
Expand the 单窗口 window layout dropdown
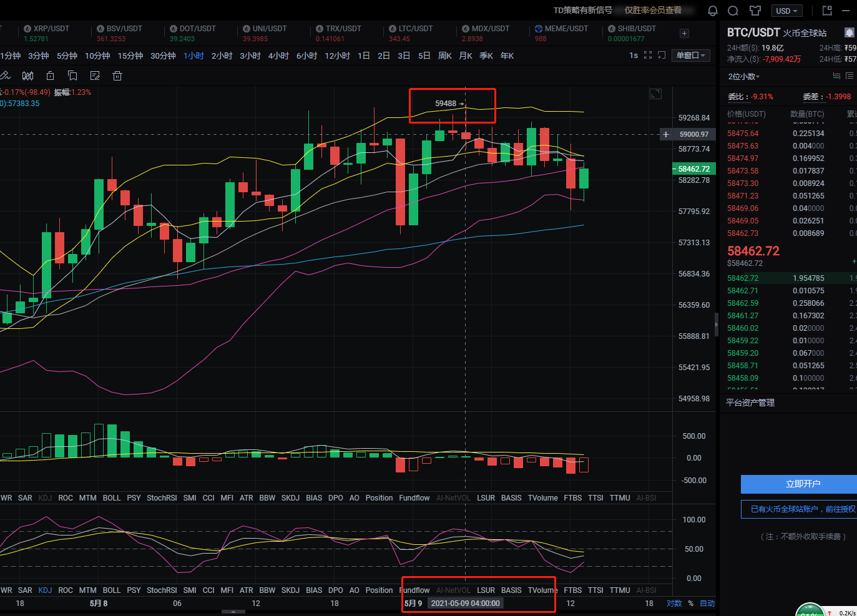click(x=690, y=56)
